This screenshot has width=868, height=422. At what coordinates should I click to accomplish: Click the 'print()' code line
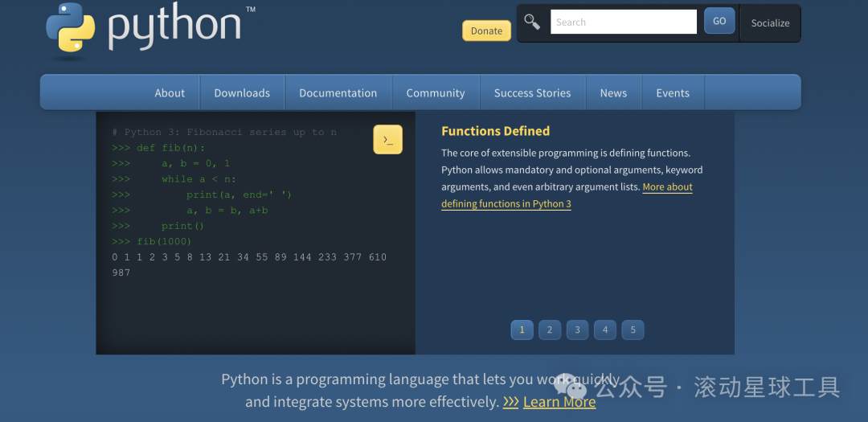point(158,226)
